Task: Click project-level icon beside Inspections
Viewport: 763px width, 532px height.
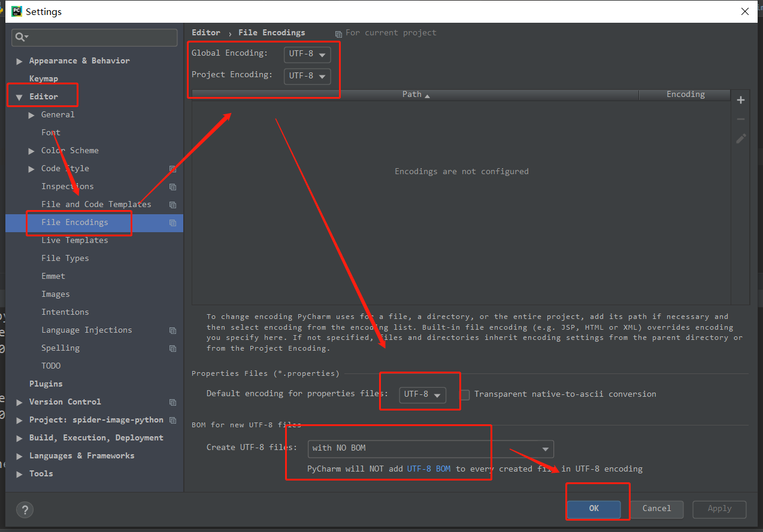Action: point(172,187)
